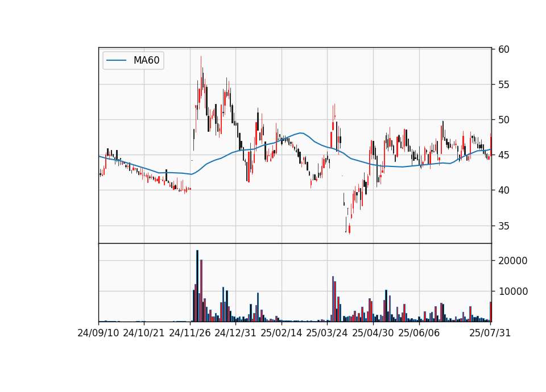546x392 pixels.
Task: Click the 24/09/10 date axis label
Action: (98, 333)
